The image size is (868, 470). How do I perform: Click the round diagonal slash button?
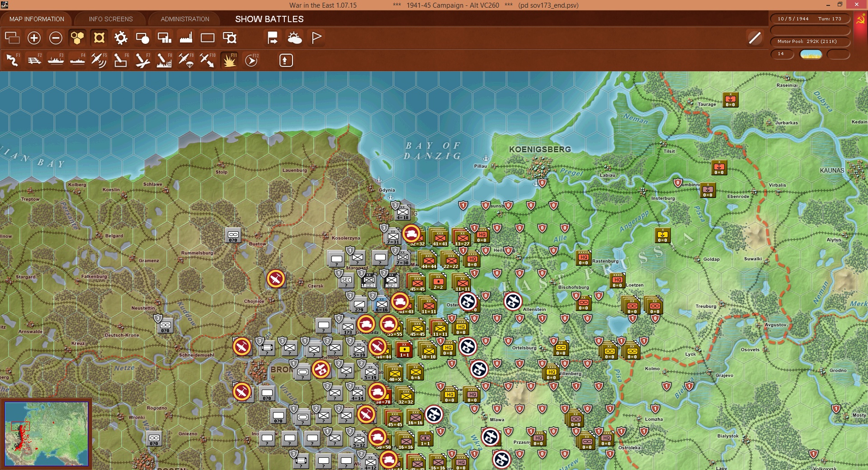pos(755,38)
